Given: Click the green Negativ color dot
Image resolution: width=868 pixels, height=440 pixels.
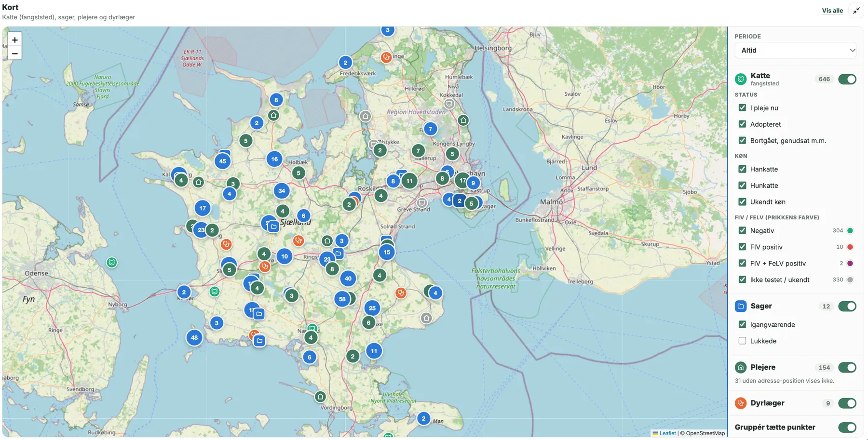Looking at the screenshot, I should tap(850, 230).
